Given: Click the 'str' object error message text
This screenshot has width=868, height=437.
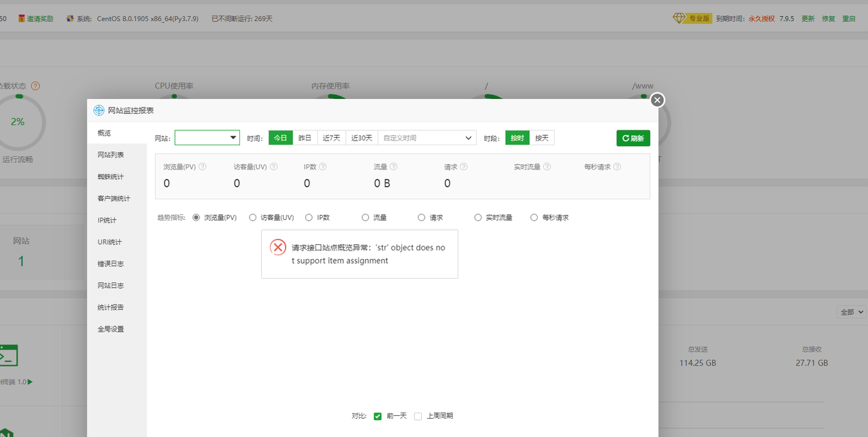Looking at the screenshot, I should pos(369,254).
